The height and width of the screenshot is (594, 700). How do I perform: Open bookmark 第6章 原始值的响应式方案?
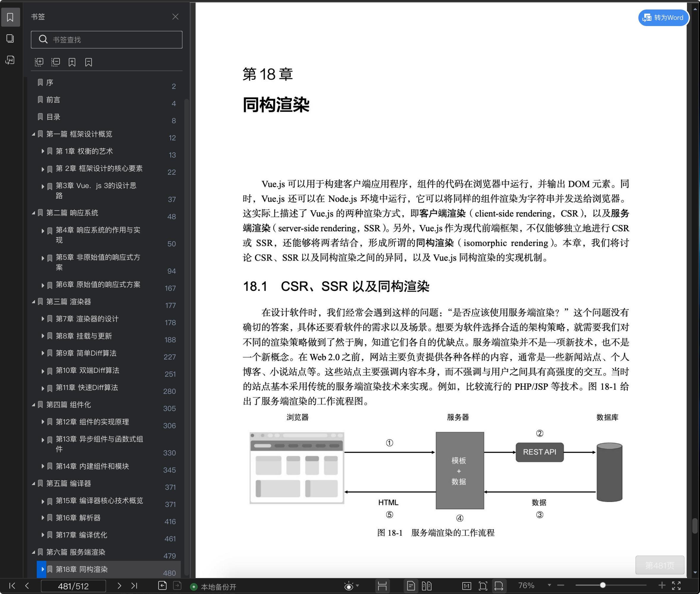(x=98, y=285)
